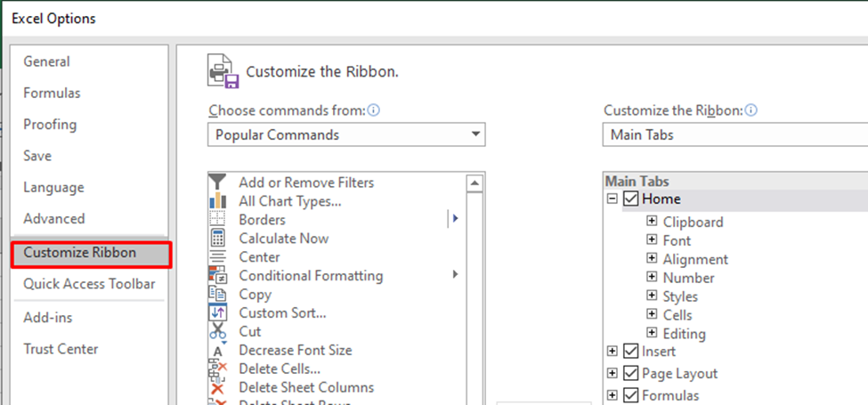Image resolution: width=868 pixels, height=405 pixels.
Task: Click the Customize the Ribbon header printer icon
Action: pyautogui.click(x=223, y=71)
